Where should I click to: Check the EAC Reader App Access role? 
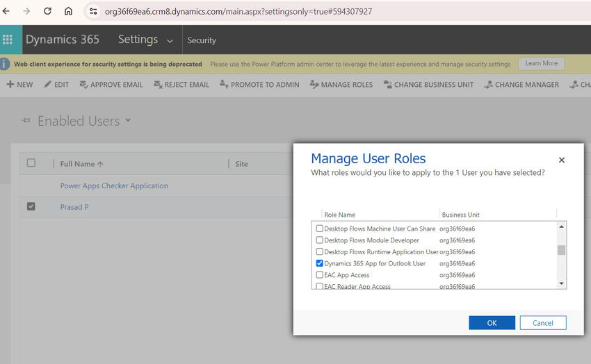tap(319, 286)
